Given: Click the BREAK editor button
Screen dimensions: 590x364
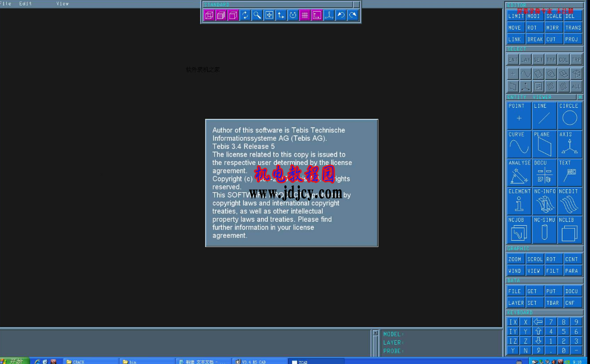Looking at the screenshot, I should (535, 39).
